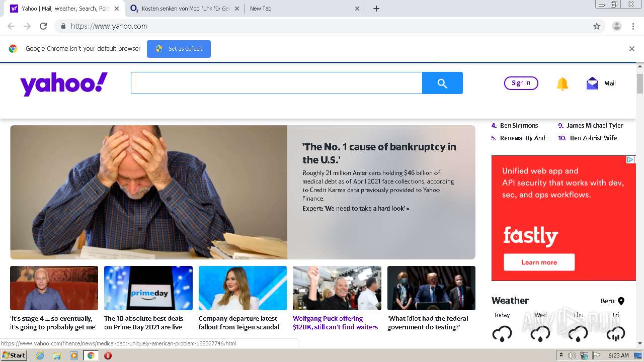Click Set as default button

(x=179, y=49)
